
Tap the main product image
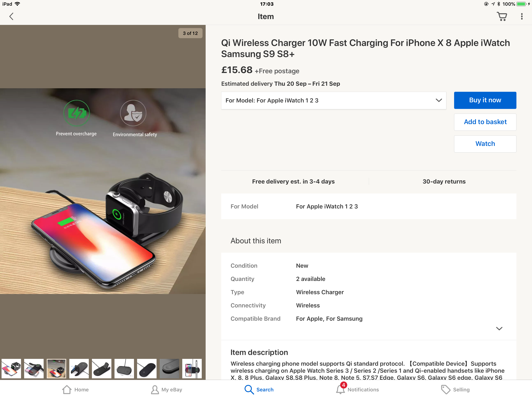[103, 191]
